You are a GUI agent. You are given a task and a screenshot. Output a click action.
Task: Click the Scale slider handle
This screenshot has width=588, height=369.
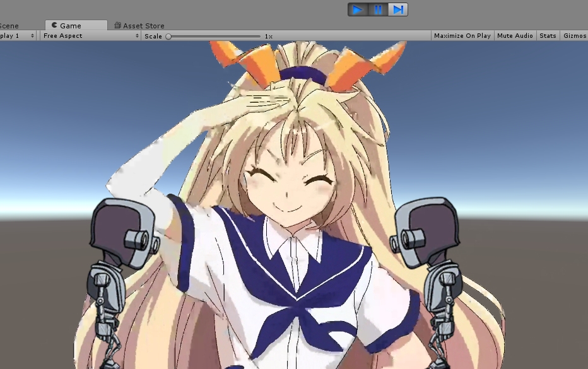tap(168, 37)
